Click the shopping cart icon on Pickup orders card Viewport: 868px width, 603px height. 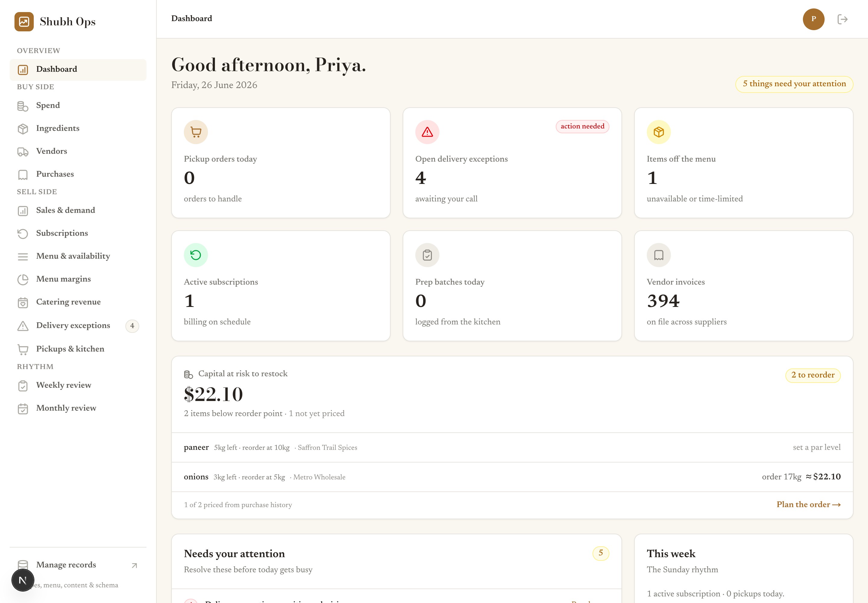196,132
